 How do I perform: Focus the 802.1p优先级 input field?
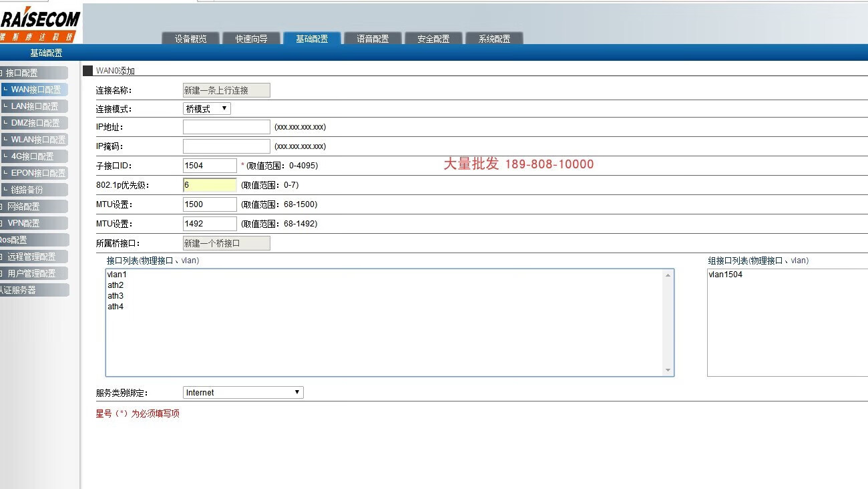(x=210, y=185)
